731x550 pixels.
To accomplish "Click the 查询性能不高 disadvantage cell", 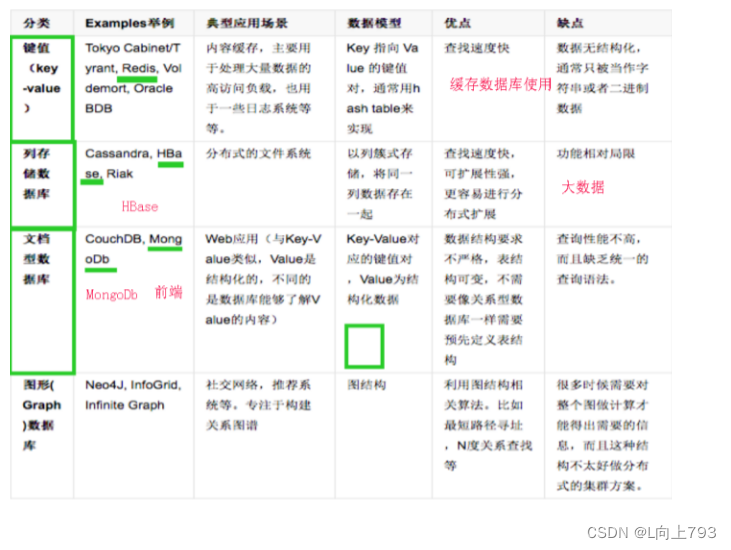I will point(608,300).
